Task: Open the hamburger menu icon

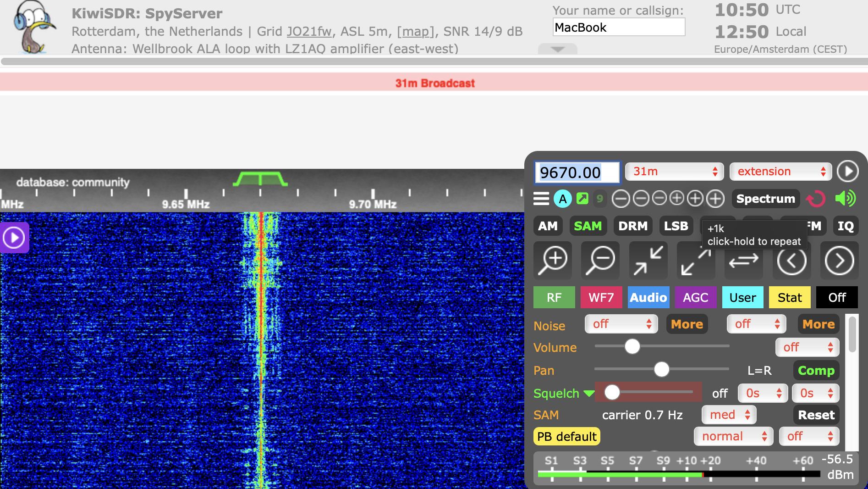Action: click(541, 199)
